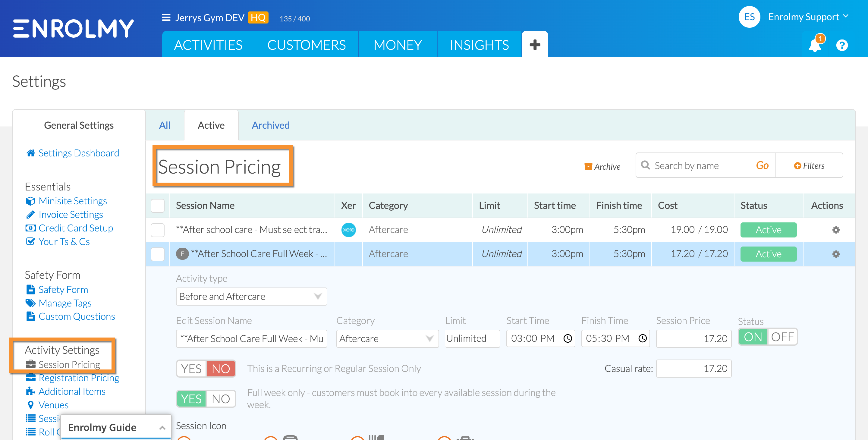The width and height of the screenshot is (868, 440).
Task: Click the Credit Card Setup icon
Action: coord(30,228)
